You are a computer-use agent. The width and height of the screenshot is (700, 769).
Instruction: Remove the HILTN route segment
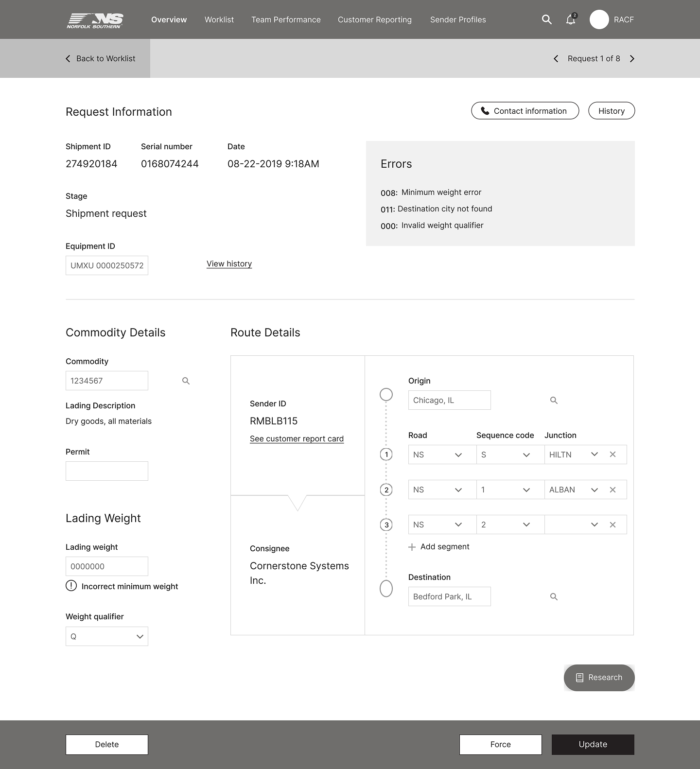(x=612, y=454)
